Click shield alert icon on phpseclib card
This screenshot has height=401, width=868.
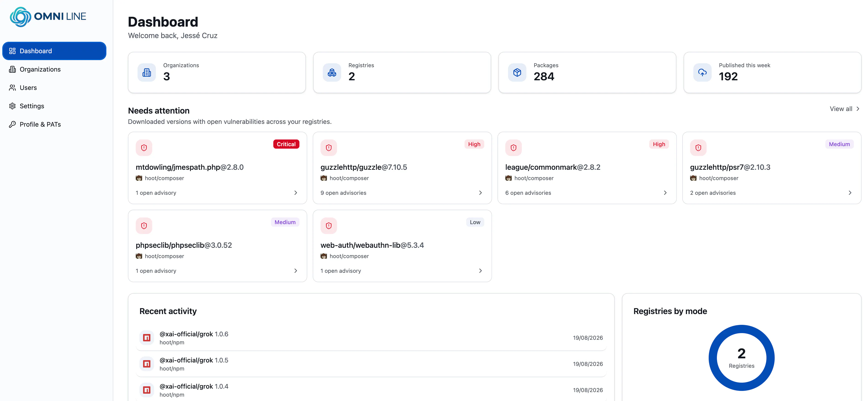(144, 226)
